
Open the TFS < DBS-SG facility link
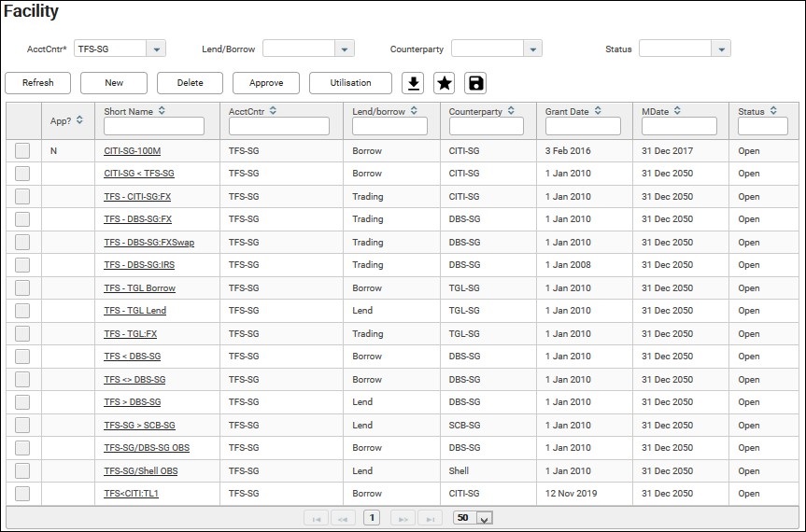click(132, 357)
